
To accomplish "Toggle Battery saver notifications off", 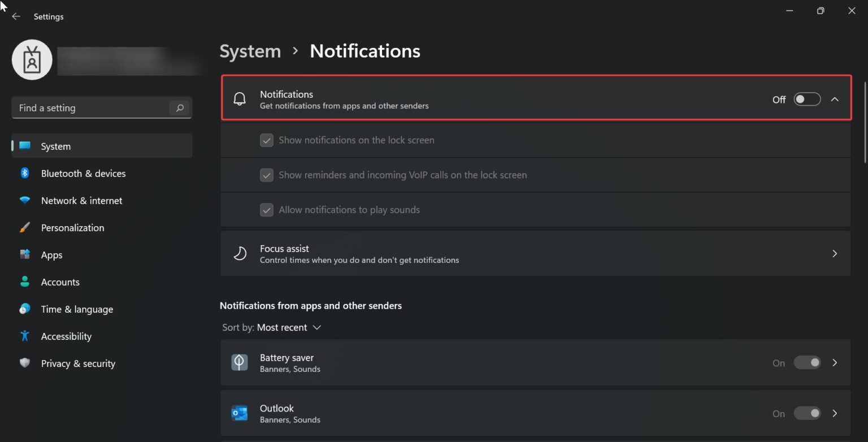I will 807,362.
